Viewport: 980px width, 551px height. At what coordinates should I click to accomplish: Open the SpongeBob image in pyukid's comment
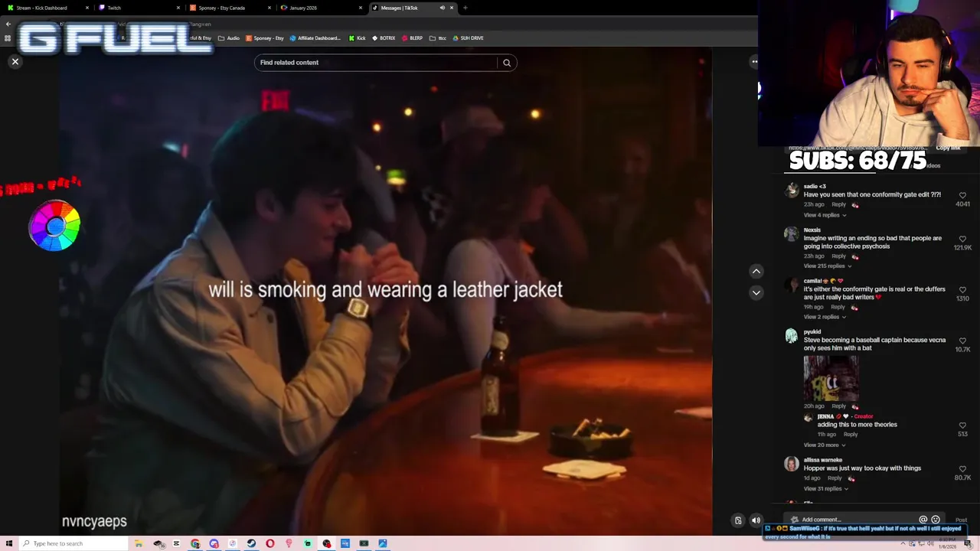831,378
